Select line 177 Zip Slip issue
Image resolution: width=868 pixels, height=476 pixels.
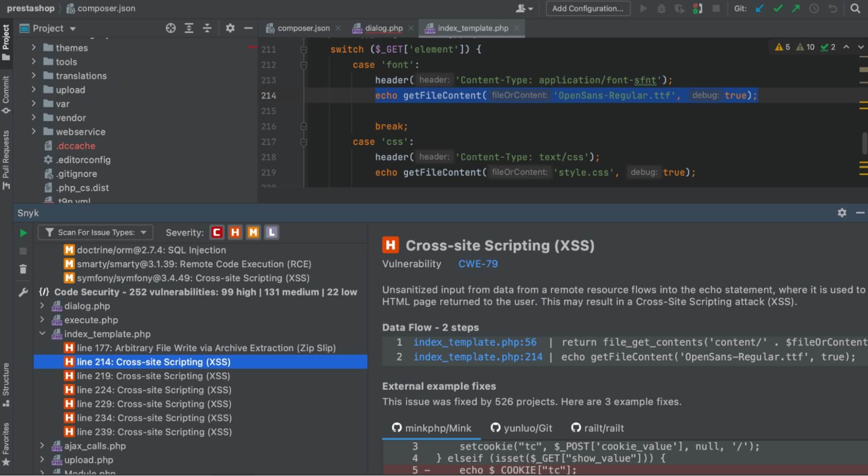200,348
